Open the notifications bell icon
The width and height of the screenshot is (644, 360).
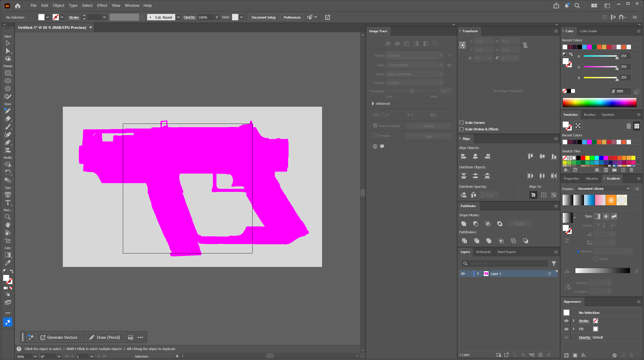[567, 5]
